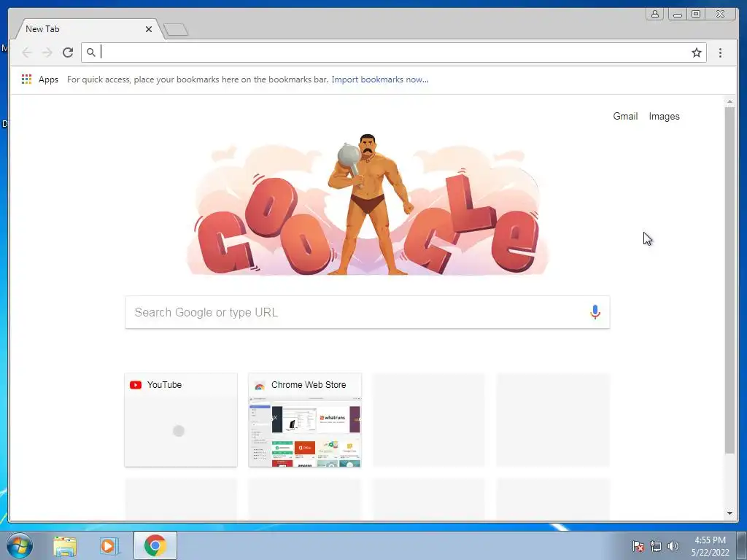The image size is (747, 560).
Task: Open the Action Center flag icon
Action: (x=638, y=546)
